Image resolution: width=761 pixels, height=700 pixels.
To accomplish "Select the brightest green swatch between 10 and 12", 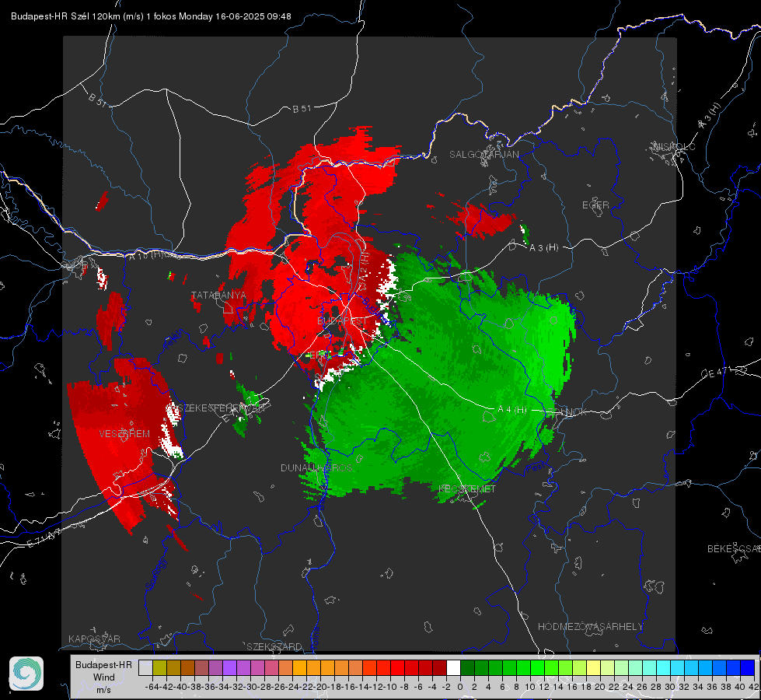I will pos(537,667).
